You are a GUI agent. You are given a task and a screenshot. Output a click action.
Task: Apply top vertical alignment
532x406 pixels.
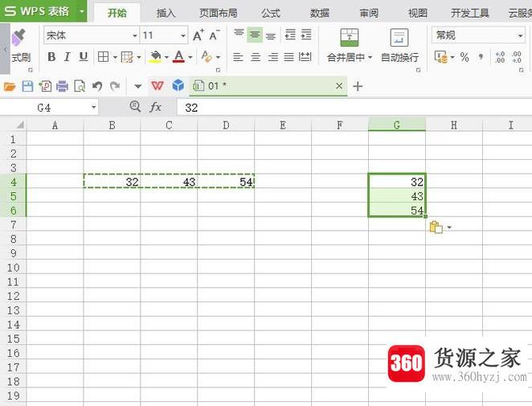239,33
